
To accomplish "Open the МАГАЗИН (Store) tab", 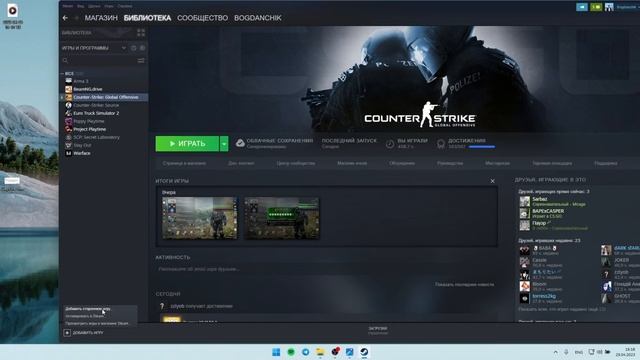I will coord(101,18).
